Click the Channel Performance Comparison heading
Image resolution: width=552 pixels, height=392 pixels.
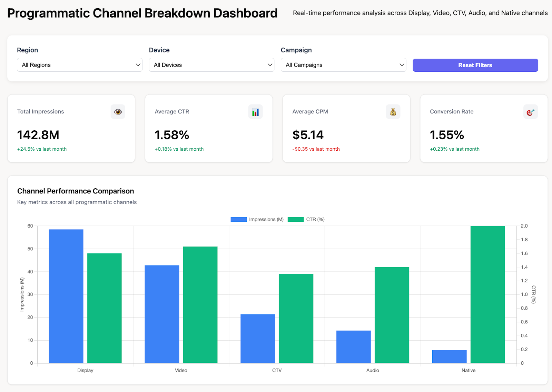(76, 191)
